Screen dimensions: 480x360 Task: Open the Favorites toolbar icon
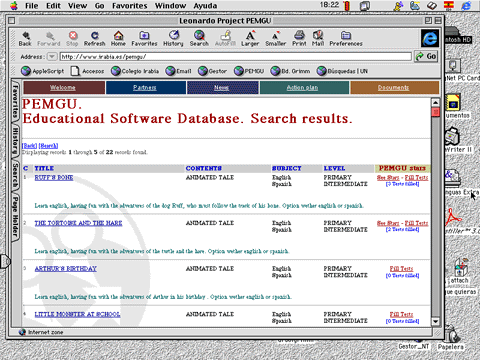[144, 39]
